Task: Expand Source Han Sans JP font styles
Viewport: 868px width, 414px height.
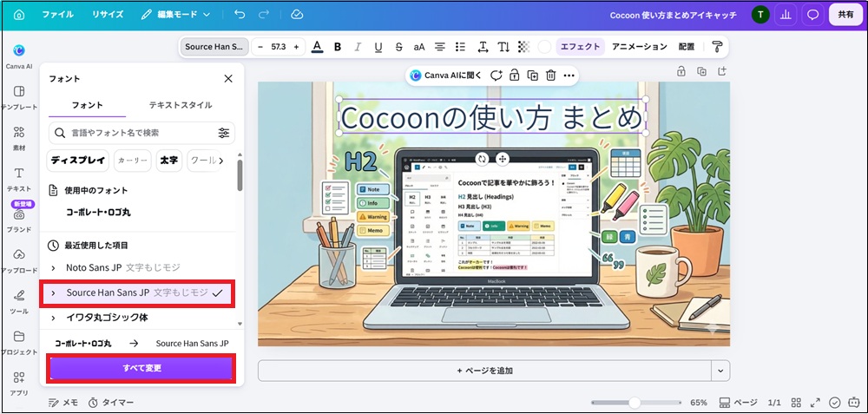Action: (53, 292)
